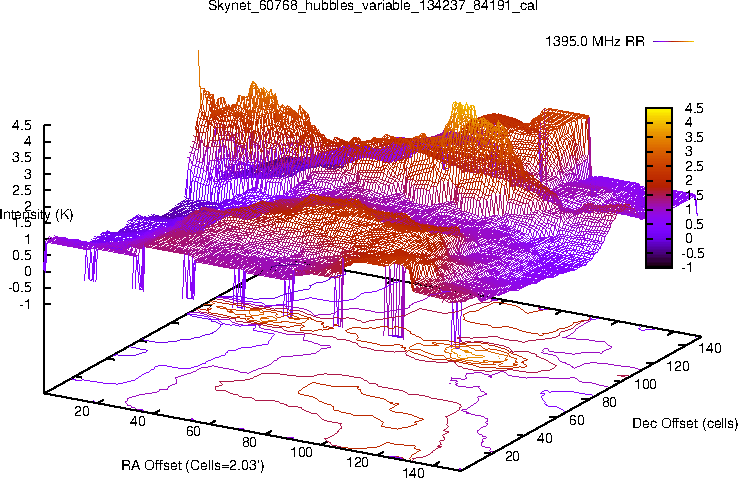The width and height of the screenshot is (738, 478).
Task: Click the 0.5 label on the color bar
Action: pos(694,224)
